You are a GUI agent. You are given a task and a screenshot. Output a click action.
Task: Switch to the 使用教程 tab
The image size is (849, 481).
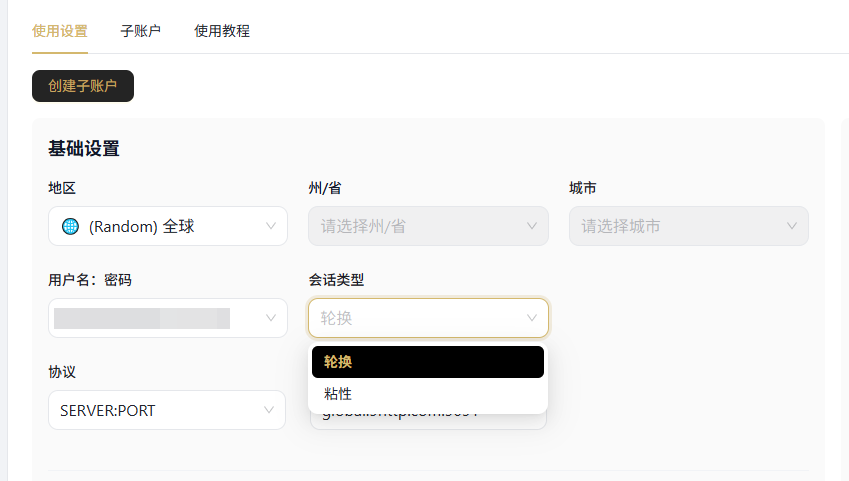click(x=222, y=31)
